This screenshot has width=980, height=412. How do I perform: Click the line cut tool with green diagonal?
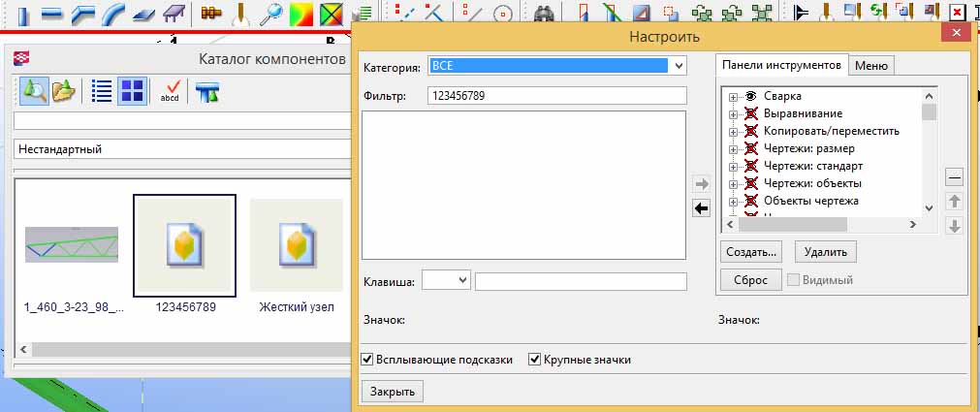(x=613, y=14)
